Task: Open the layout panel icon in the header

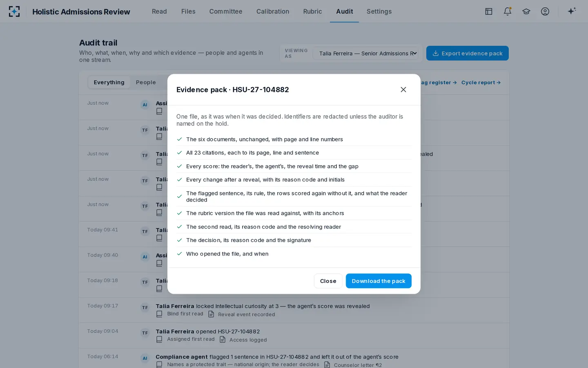Action: (x=489, y=11)
